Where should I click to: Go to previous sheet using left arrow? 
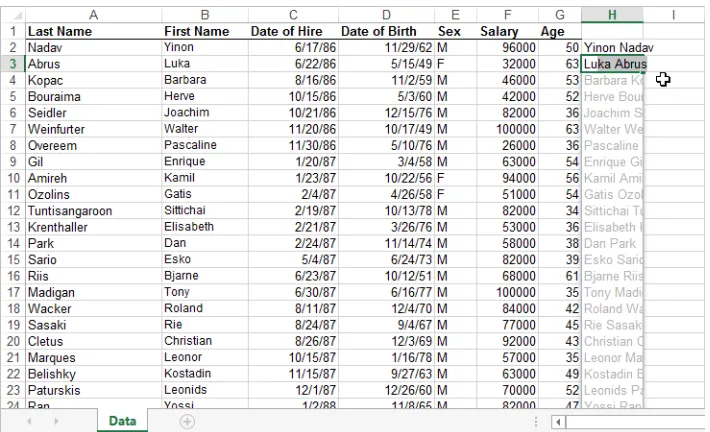29,422
